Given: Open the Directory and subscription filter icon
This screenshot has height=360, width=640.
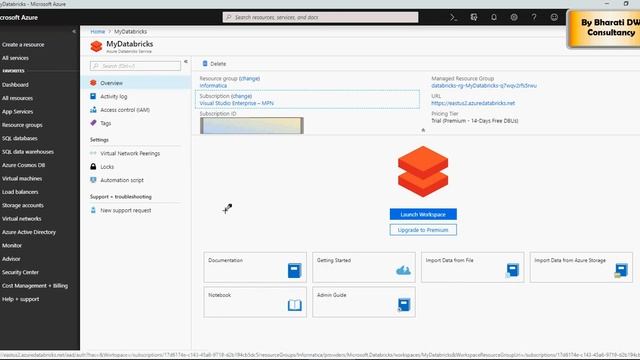Looking at the screenshot, I should 474,17.
